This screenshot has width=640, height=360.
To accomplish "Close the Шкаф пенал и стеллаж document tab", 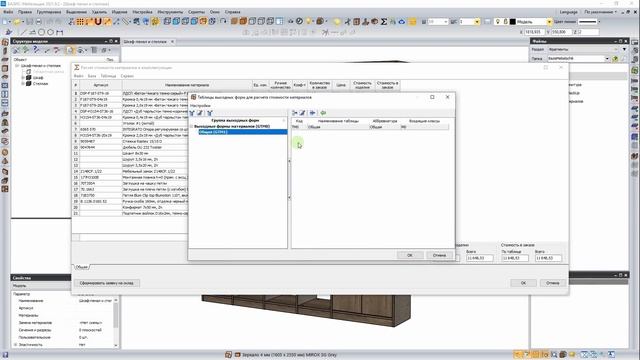I will [172, 42].
